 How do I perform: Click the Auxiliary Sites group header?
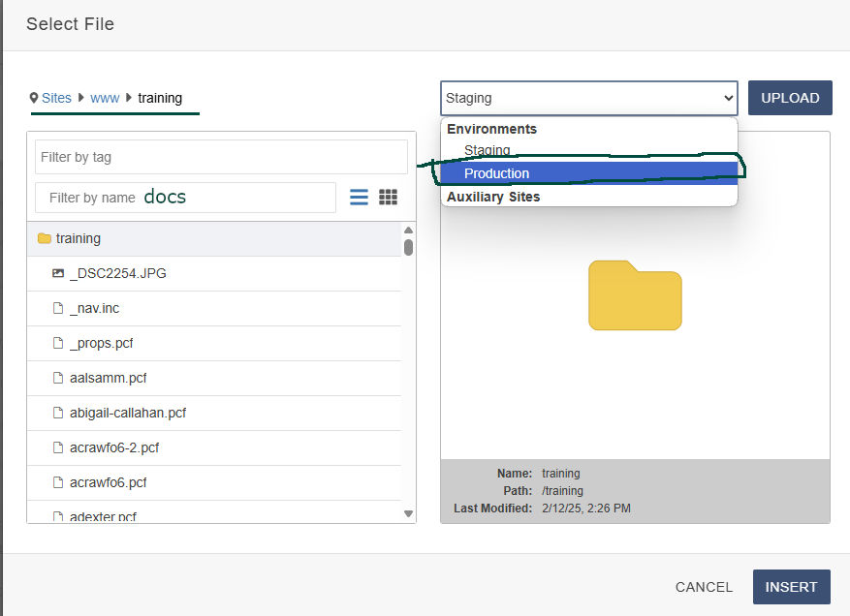[x=493, y=197]
